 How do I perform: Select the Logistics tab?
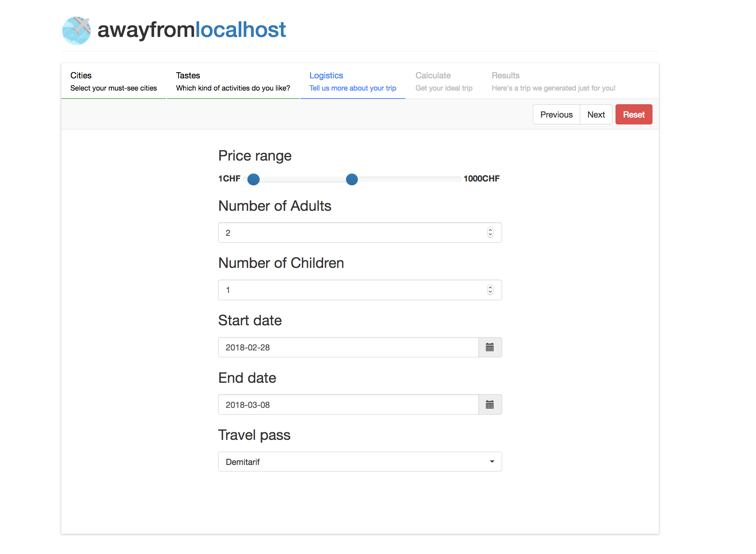click(x=352, y=81)
